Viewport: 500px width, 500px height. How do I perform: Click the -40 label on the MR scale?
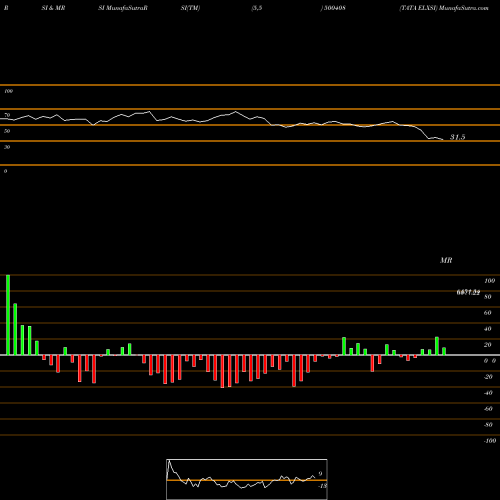(x=488, y=393)
